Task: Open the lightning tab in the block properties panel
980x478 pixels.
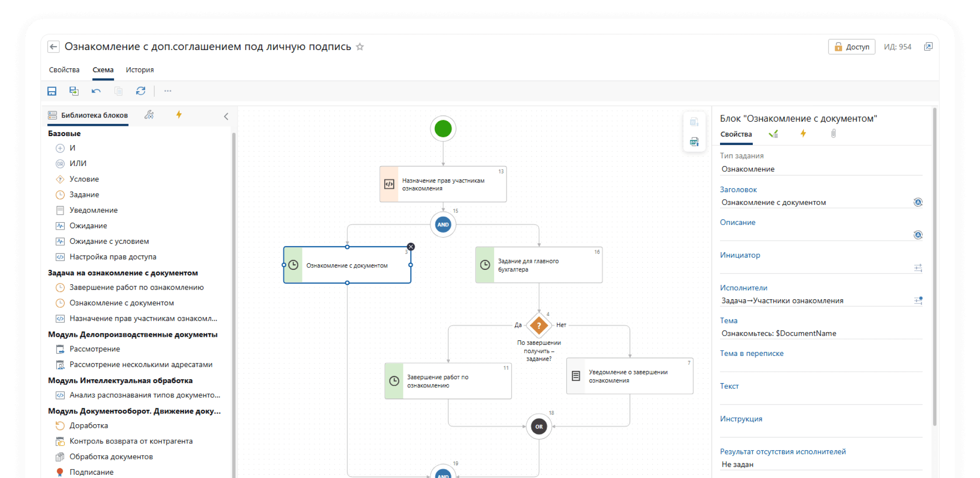Action: coord(803,134)
